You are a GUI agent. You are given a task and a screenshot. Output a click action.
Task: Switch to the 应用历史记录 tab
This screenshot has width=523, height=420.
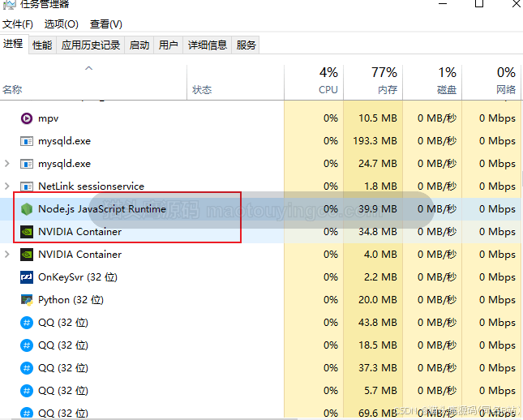[91, 45]
